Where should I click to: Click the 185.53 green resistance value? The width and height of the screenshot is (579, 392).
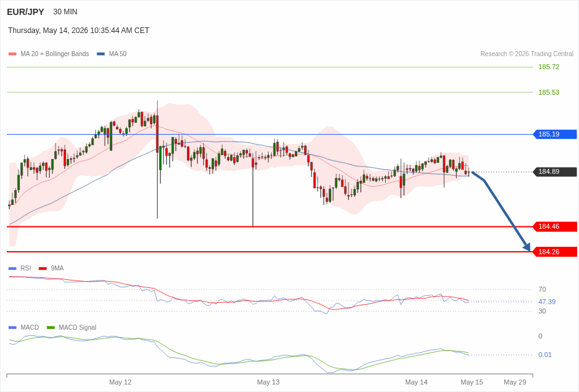click(x=548, y=92)
